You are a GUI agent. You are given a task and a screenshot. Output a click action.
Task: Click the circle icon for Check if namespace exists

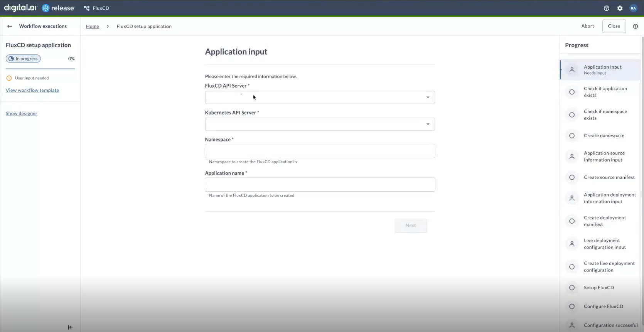click(x=572, y=115)
